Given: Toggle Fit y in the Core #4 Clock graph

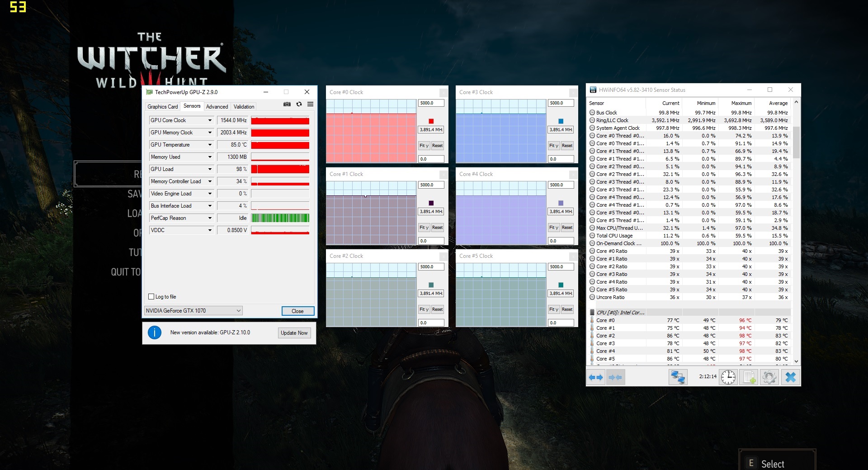Looking at the screenshot, I should 553,228.
